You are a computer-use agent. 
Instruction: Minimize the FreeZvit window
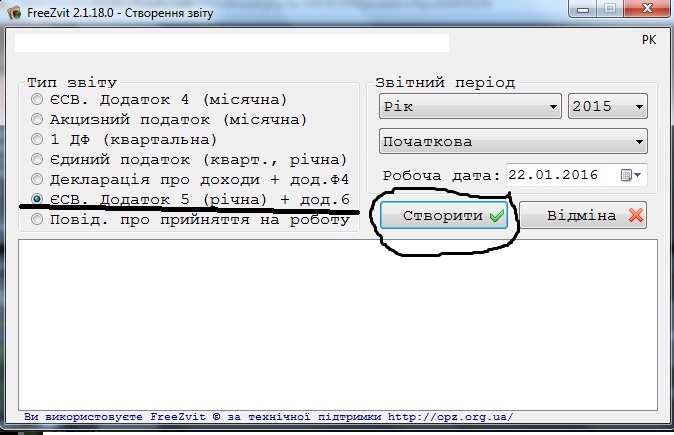[x=583, y=9]
